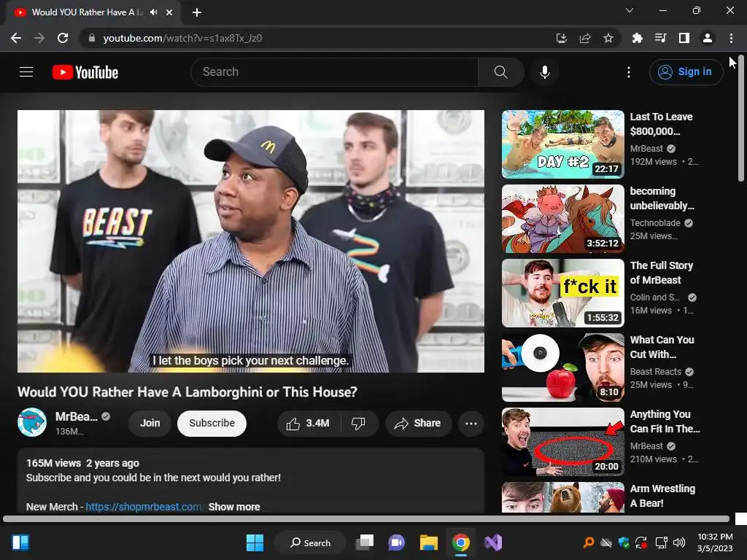Click the Join membership button

150,424
